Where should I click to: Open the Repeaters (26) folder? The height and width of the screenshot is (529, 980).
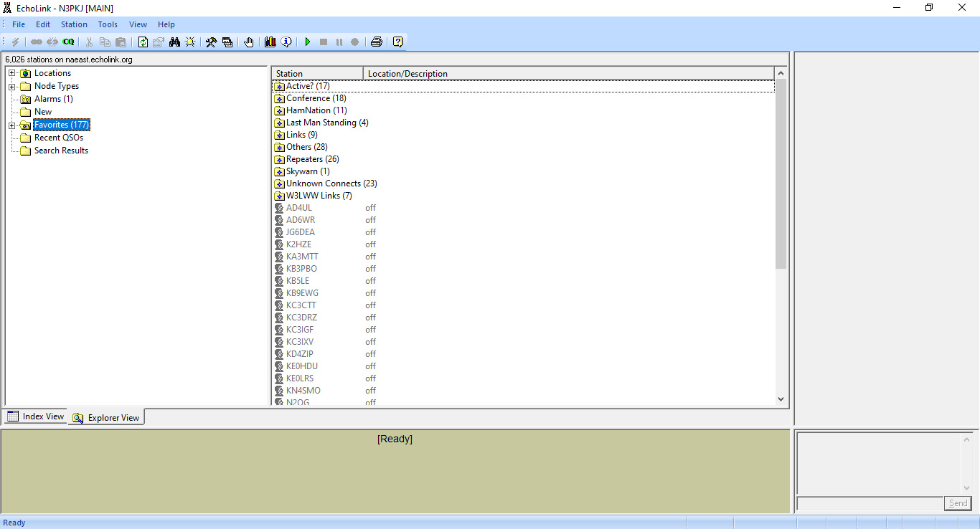point(312,159)
